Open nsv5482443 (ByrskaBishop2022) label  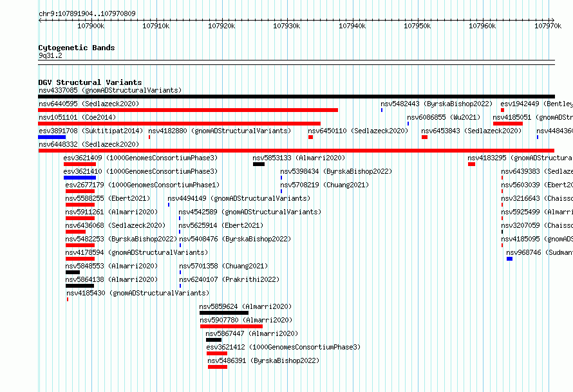tap(437, 104)
